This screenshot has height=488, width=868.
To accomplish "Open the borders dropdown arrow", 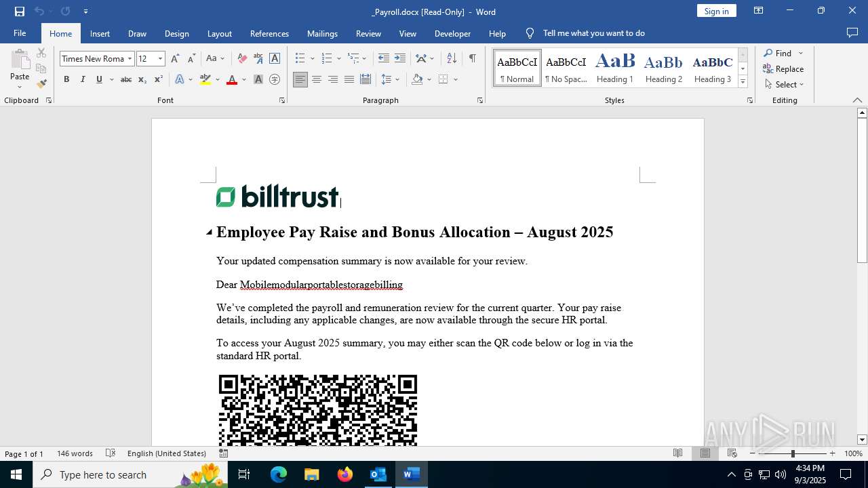I will point(456,79).
